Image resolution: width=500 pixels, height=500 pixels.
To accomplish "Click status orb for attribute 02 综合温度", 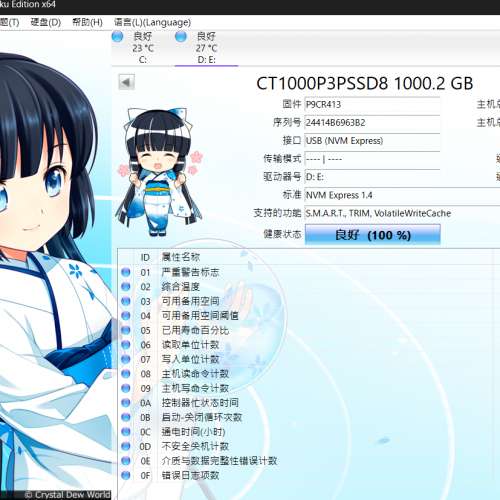I will (x=126, y=287).
